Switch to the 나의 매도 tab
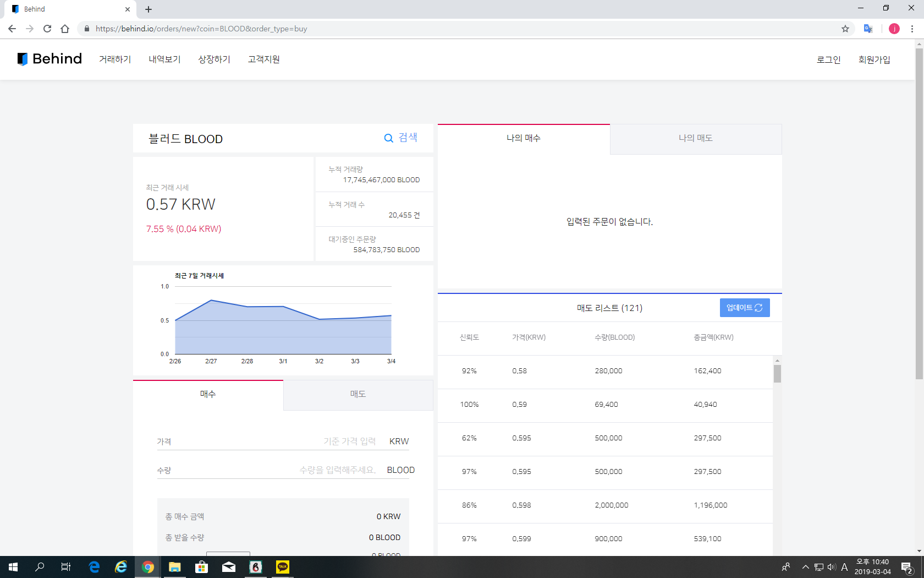The image size is (924, 578). coord(695,138)
